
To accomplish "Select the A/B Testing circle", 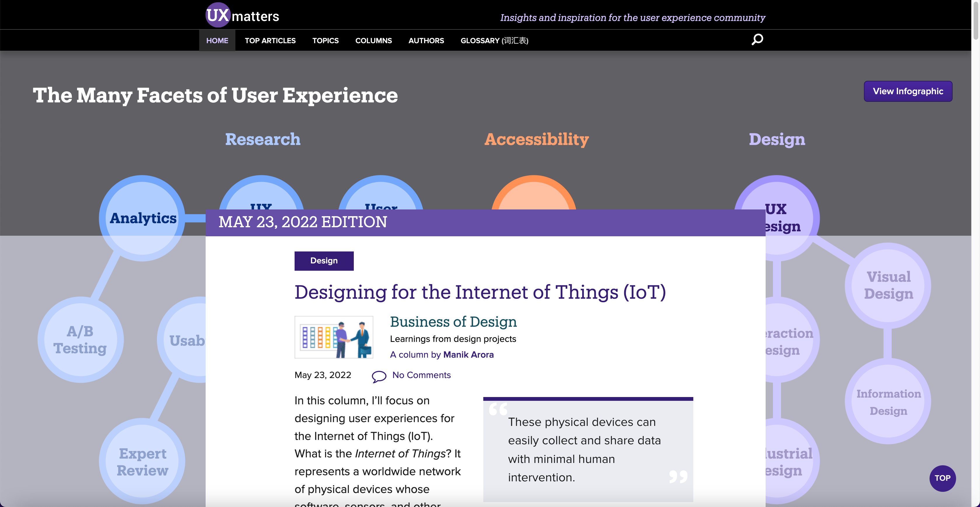I will click(80, 340).
